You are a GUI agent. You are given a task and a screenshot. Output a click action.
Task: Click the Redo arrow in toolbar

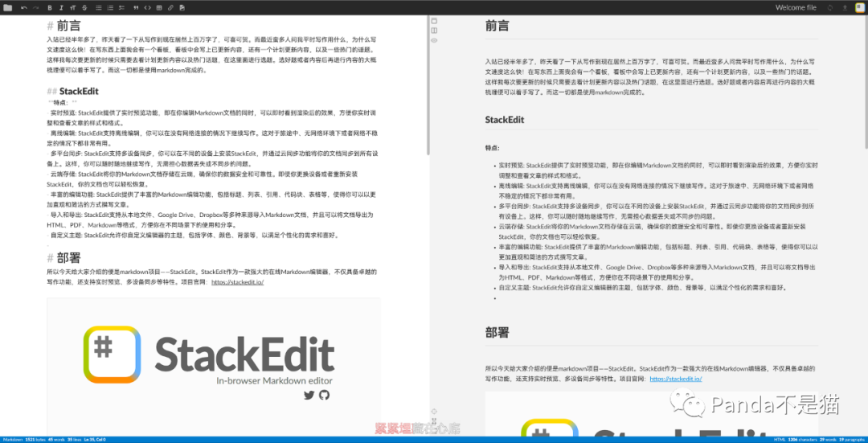click(x=35, y=8)
